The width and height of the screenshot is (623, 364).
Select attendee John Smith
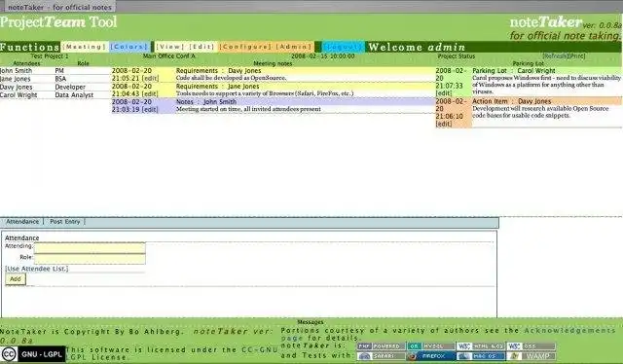[x=16, y=70]
